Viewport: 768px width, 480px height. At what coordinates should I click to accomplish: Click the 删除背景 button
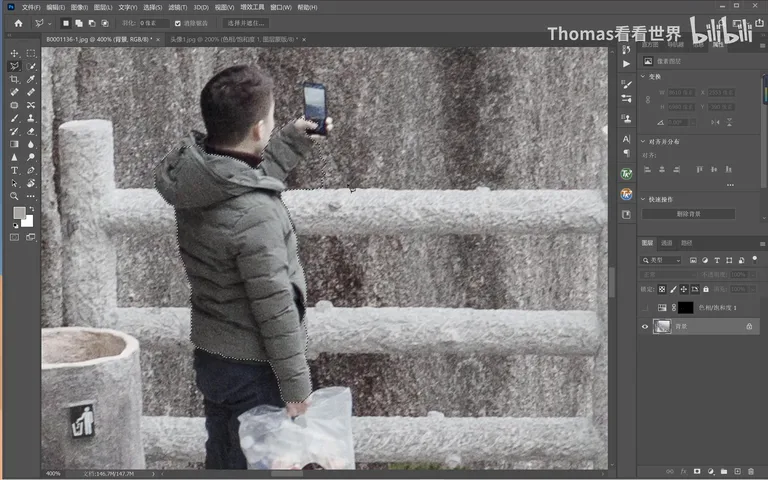click(x=688, y=214)
